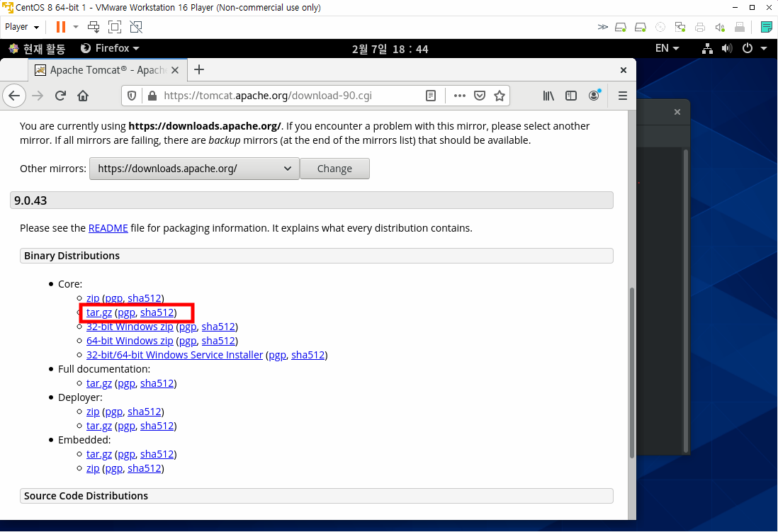The width and height of the screenshot is (778, 532).
Task: Open the GNOME Activities overview
Action: (38, 49)
